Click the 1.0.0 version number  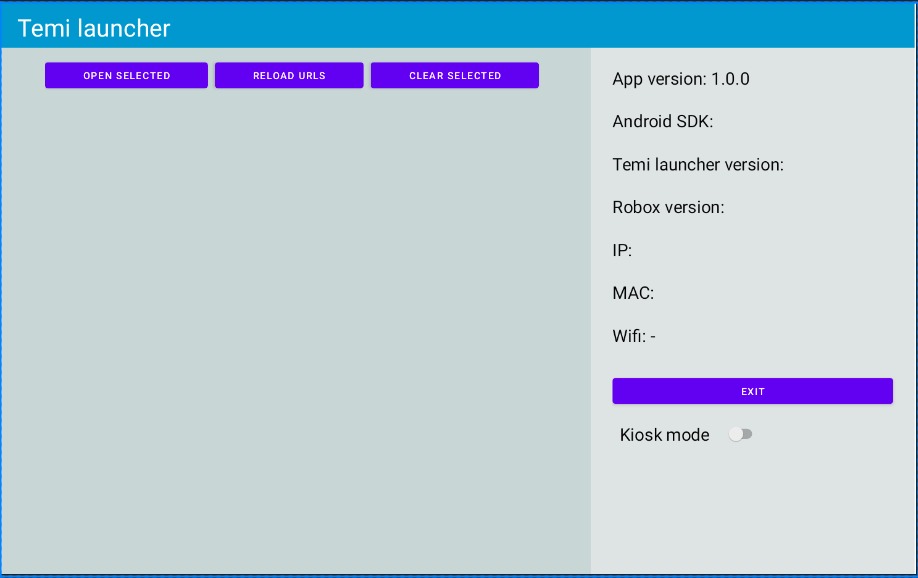730,79
